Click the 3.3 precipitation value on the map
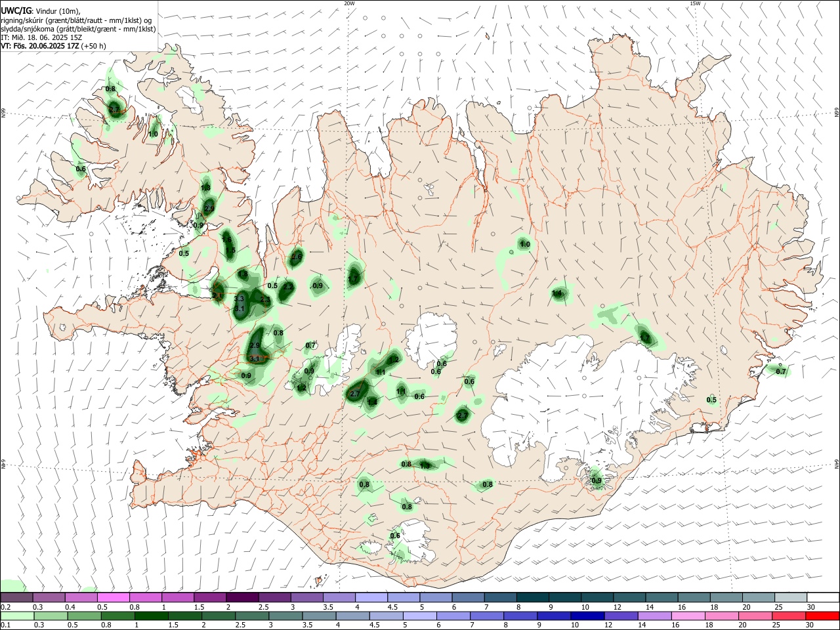840x630 pixels. (x=239, y=299)
